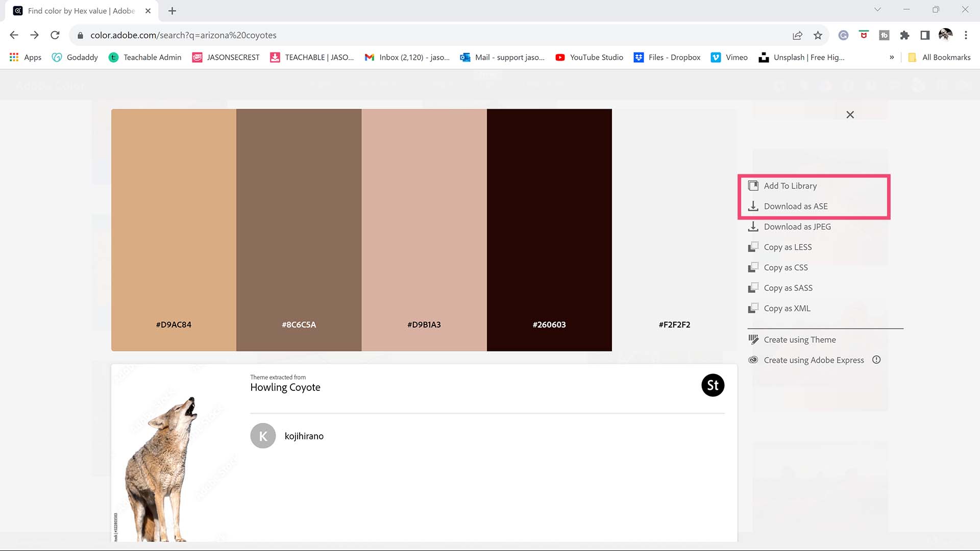Click the Download as ASE arrow icon
This screenshot has height=551, width=980.
click(753, 206)
